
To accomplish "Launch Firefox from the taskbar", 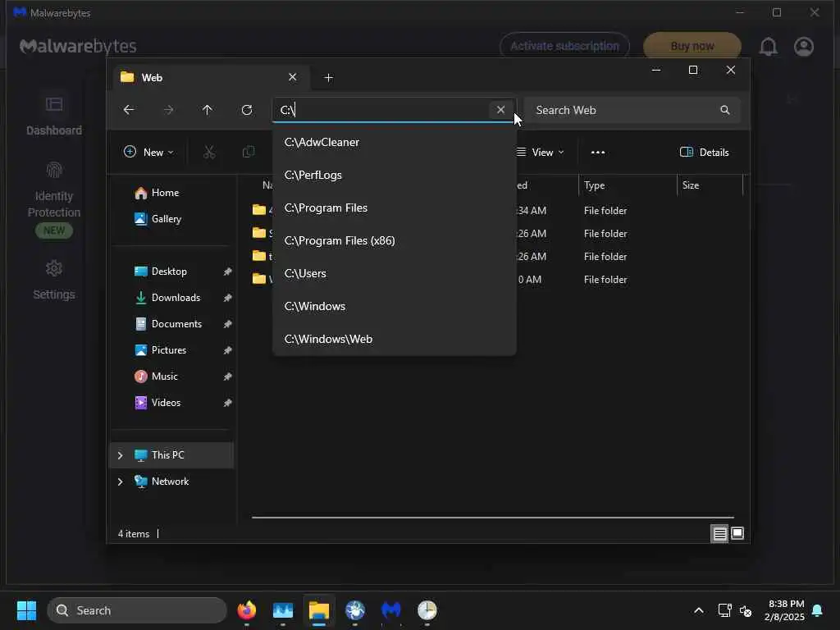I will (x=247, y=610).
